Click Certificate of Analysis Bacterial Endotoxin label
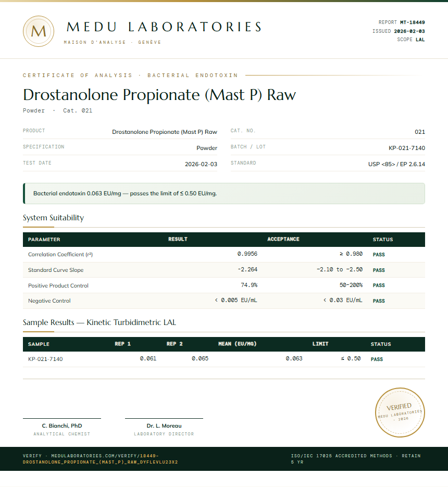 (x=130, y=76)
